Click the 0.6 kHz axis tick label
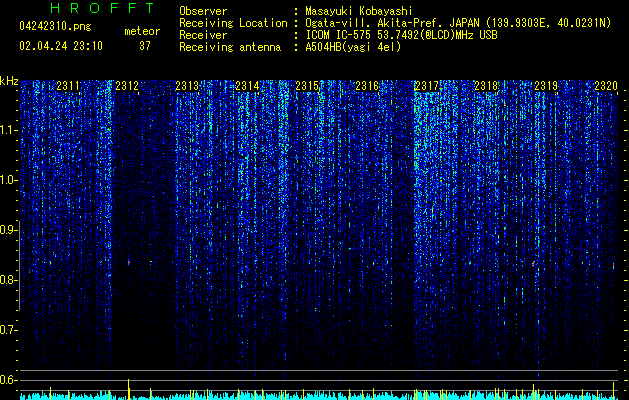The width and height of the screenshot is (629, 400). coord(9,380)
